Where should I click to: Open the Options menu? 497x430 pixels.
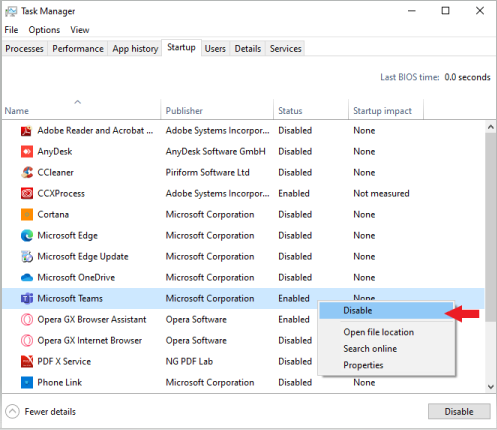44,30
